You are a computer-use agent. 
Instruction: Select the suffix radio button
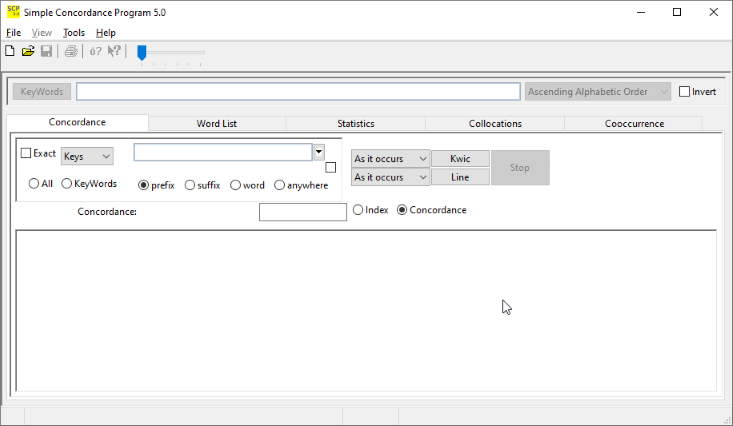click(190, 185)
